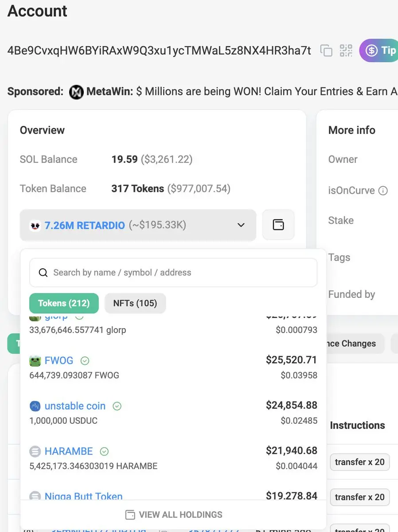Click the MetaWin sponsor logo
Screen dimensions: 398x532
[76, 92]
